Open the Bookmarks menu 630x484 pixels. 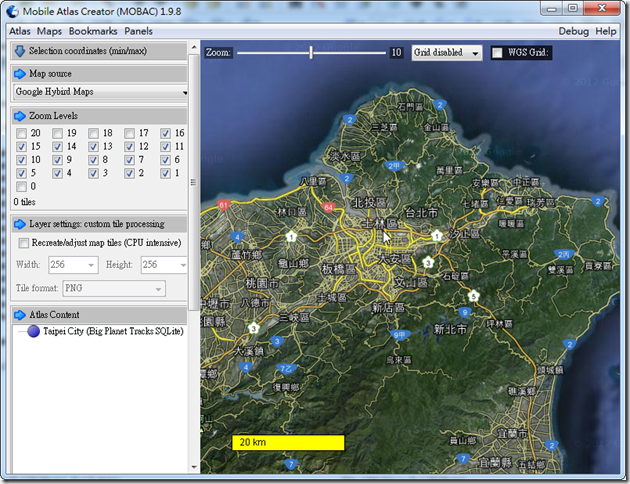(x=93, y=31)
